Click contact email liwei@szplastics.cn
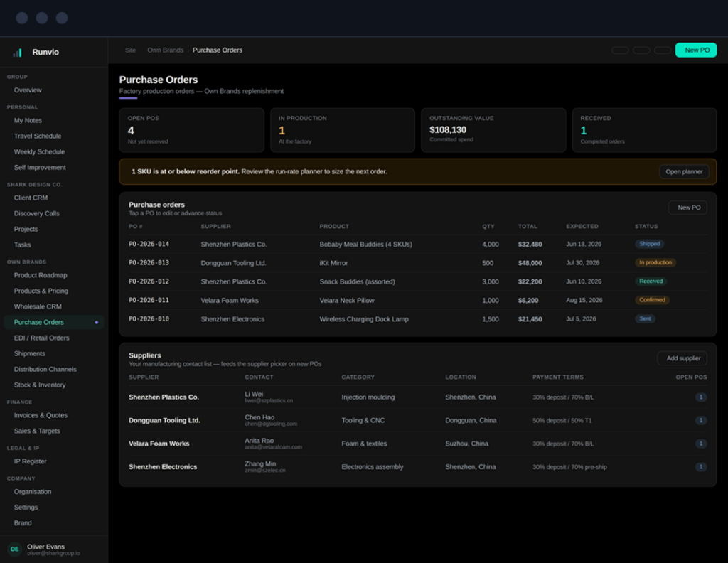This screenshot has height=563, width=728. click(269, 400)
